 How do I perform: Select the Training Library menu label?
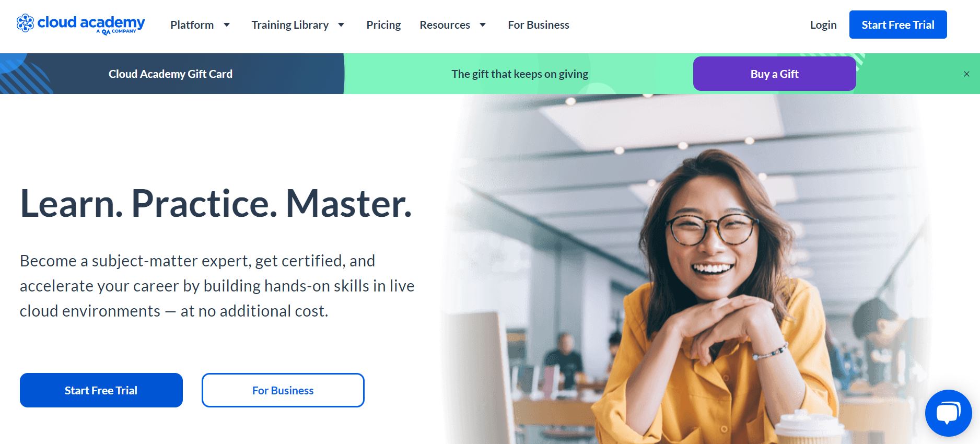click(290, 25)
